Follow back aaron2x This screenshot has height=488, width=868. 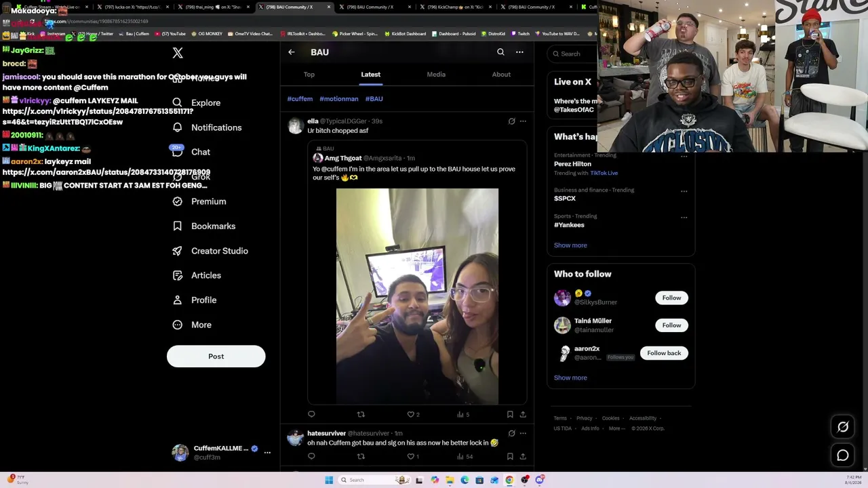pos(664,353)
